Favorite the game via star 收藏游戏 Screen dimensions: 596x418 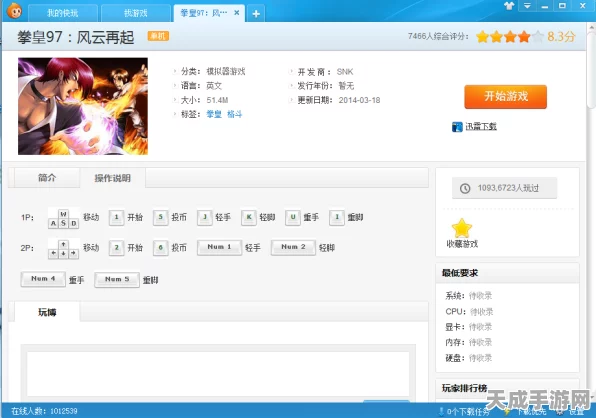(x=462, y=233)
